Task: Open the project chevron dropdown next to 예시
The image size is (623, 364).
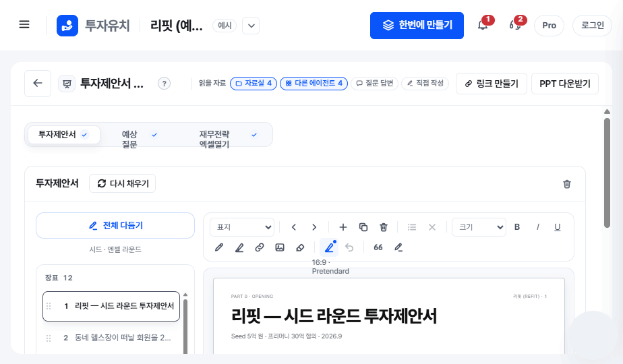Action: tap(251, 26)
